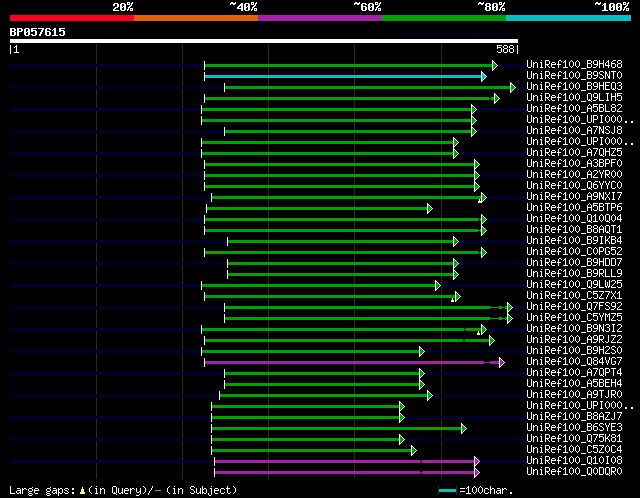The width and height of the screenshot is (640, 498).
Task: Select the UniRef100_C5Z7X1 label
Action: click(x=574, y=296)
